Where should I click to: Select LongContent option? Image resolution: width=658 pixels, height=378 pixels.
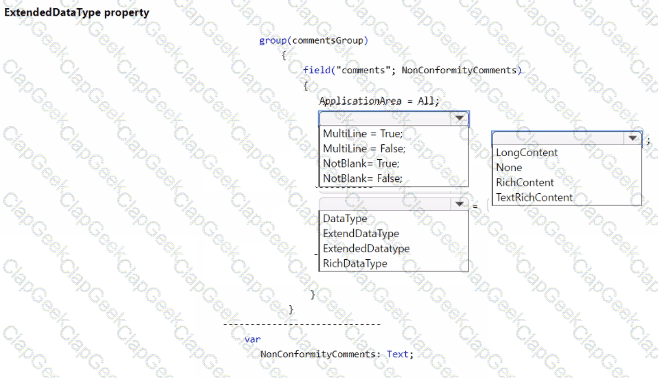[527, 153]
